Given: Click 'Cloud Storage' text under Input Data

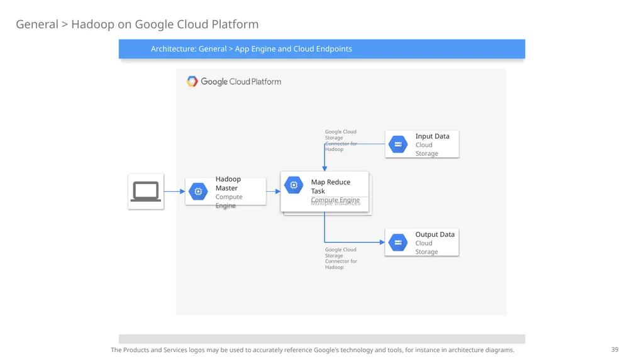Looking at the screenshot, I should (x=427, y=149).
